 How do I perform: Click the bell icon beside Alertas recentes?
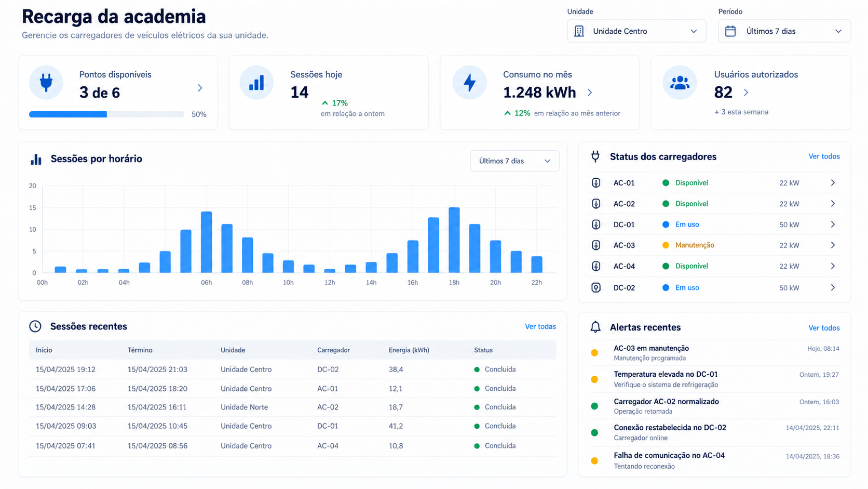click(x=595, y=327)
